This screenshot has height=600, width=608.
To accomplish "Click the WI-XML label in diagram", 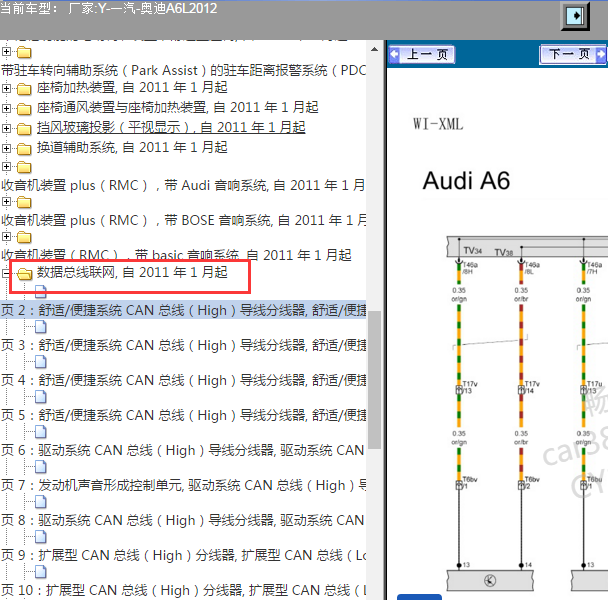I will pos(438,124).
